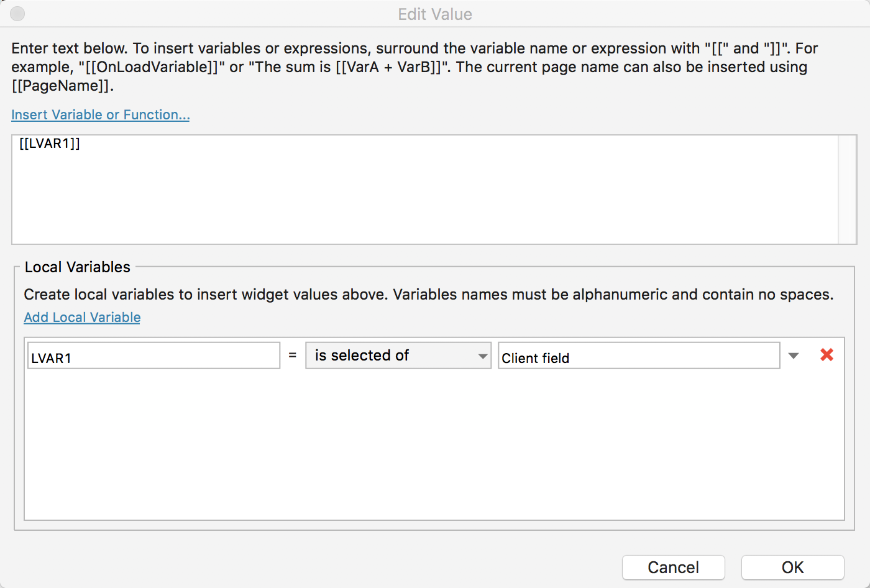Open the Insert Variable or Function picker
870x588 pixels.
pos(100,114)
